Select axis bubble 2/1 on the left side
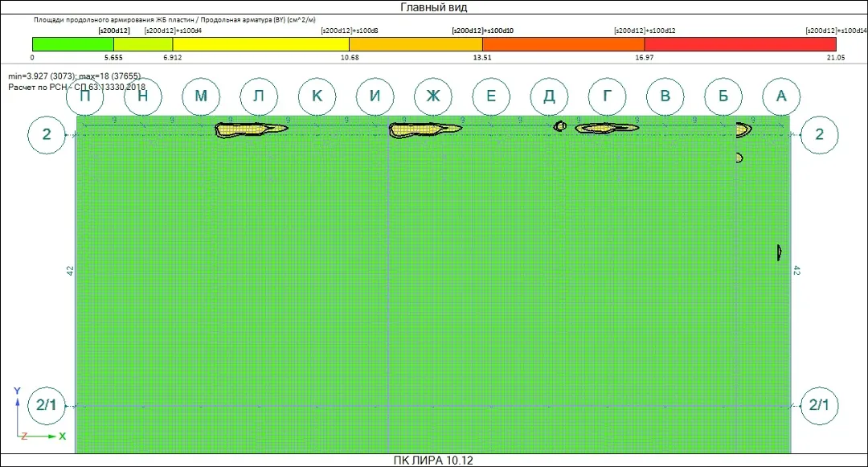Viewport: 868px width, 467px height. tap(47, 405)
